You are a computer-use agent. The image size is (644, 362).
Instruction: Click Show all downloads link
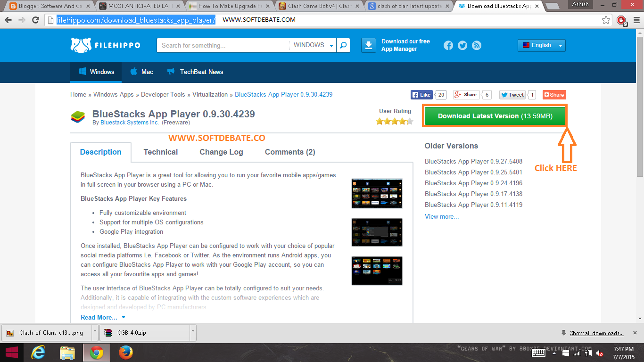click(x=597, y=333)
